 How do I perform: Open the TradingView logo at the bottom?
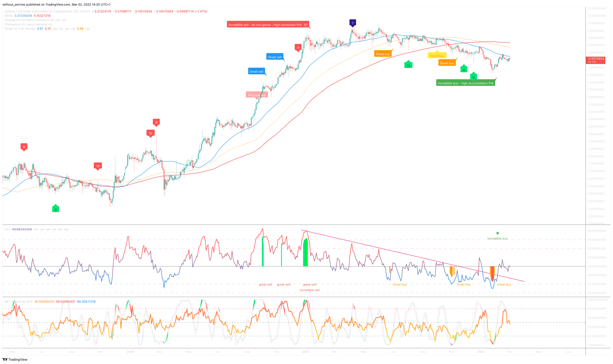tap(15, 359)
